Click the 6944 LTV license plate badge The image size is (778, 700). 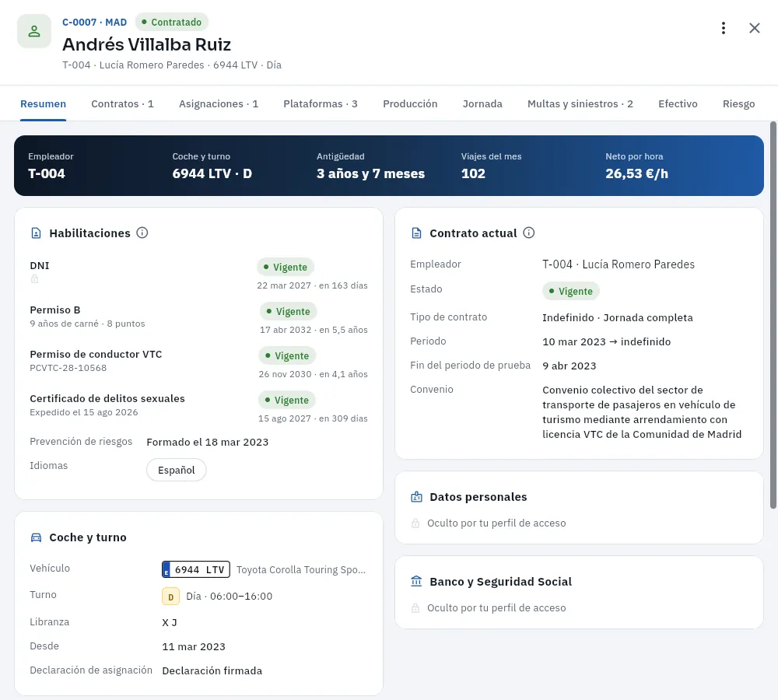coord(196,569)
